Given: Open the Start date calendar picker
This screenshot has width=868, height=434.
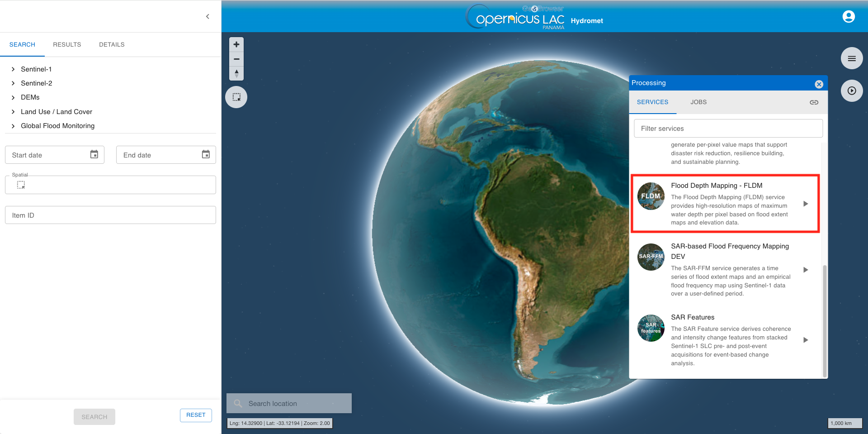Looking at the screenshot, I should coord(94,155).
